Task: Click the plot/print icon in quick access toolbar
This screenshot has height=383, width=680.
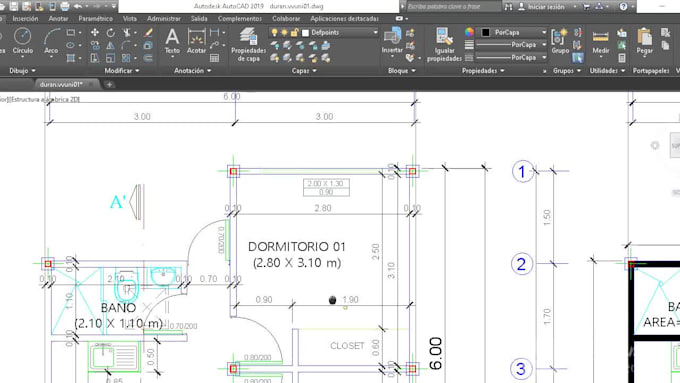Action: (x=65, y=7)
